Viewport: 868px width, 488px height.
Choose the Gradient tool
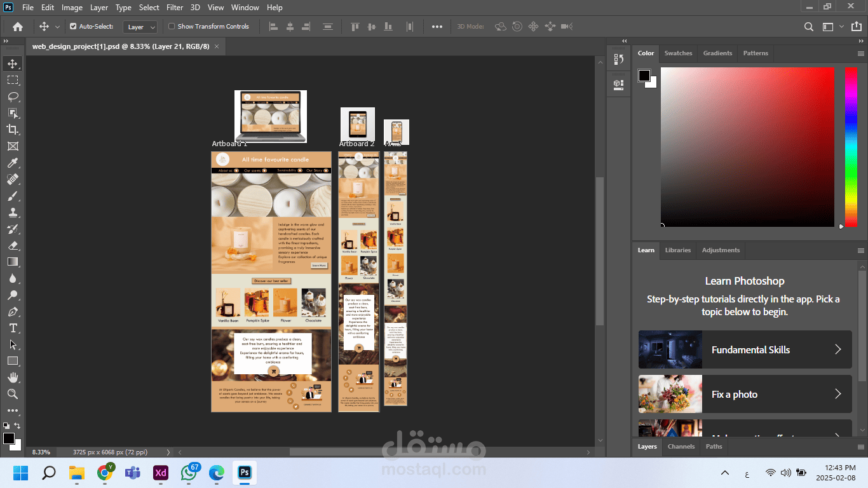(x=13, y=262)
